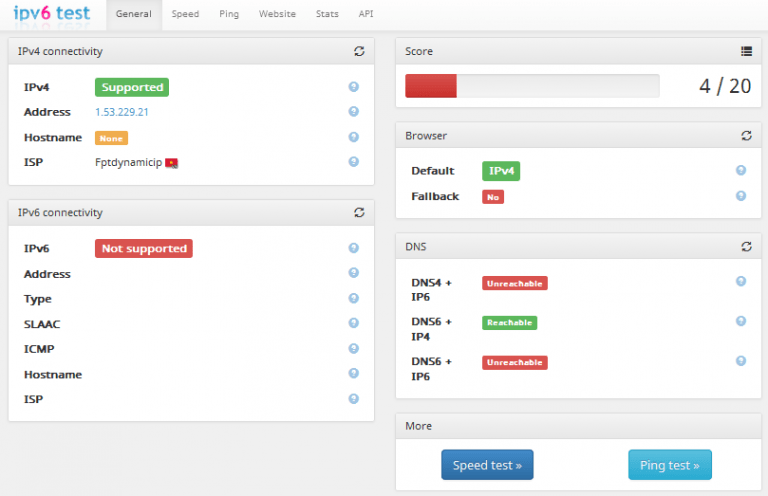Click the Vietnam flag next to ISP

coord(172,162)
